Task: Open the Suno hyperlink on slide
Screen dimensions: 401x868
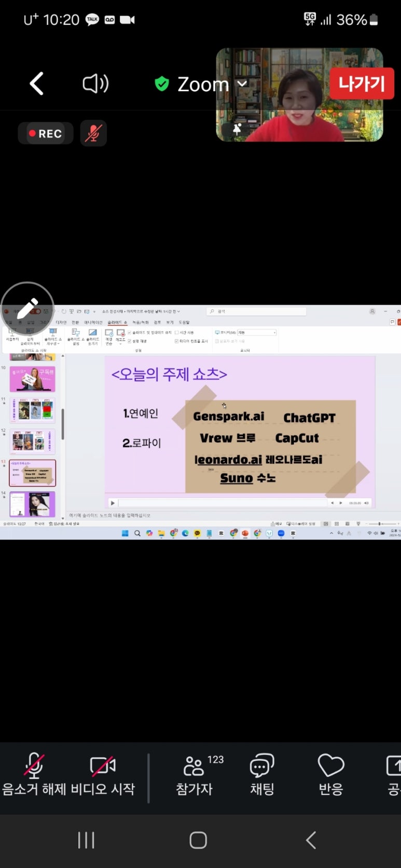Action: coord(237,478)
